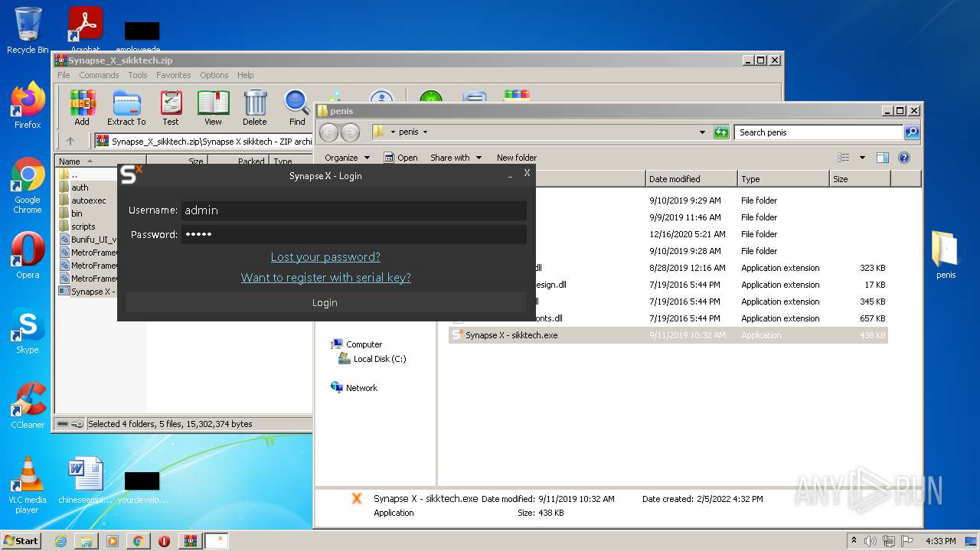Click the Username input field

[354, 210]
